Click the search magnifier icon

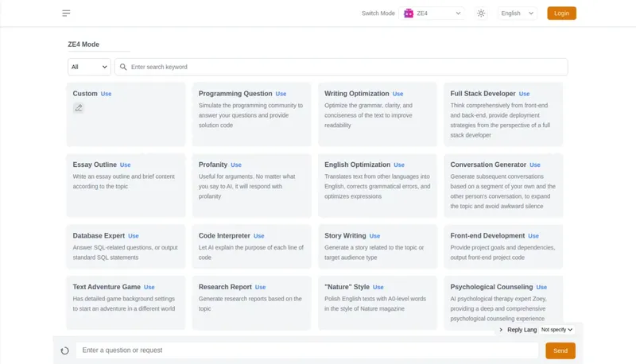(122, 67)
